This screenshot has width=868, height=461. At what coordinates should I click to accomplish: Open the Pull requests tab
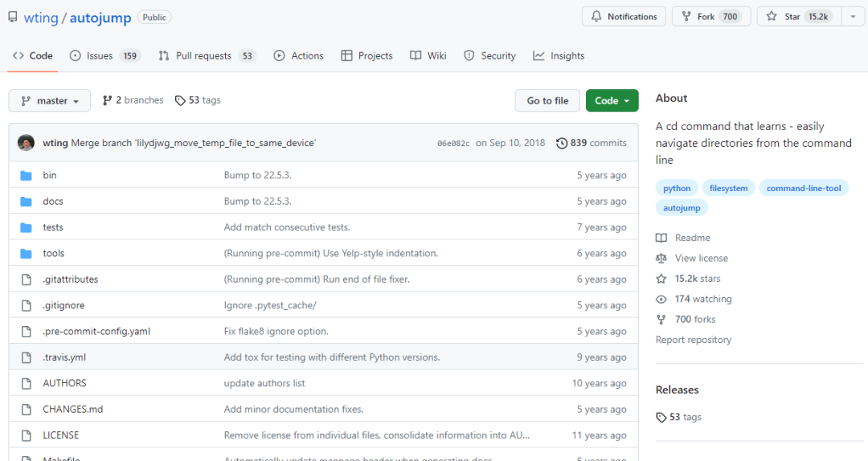[207, 56]
